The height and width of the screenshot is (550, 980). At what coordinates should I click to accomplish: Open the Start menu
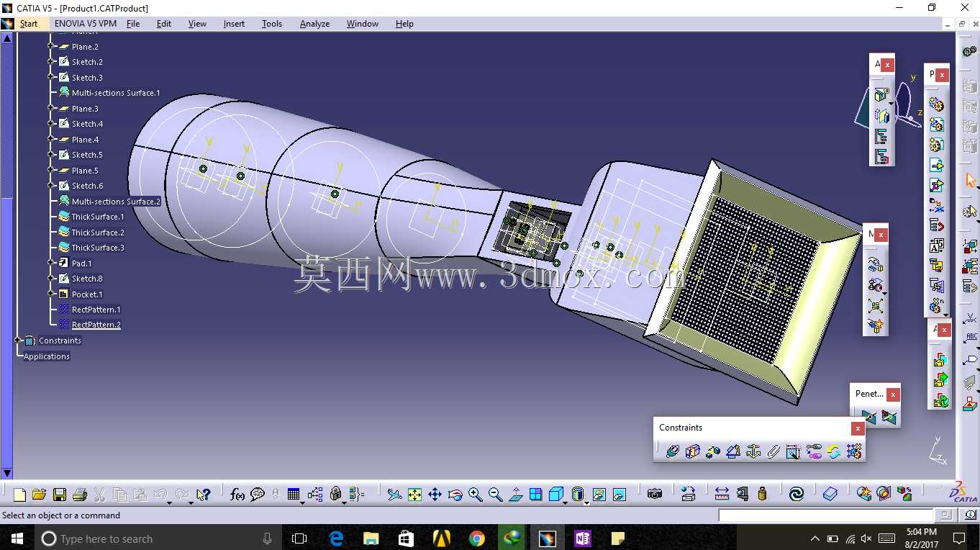(x=29, y=24)
